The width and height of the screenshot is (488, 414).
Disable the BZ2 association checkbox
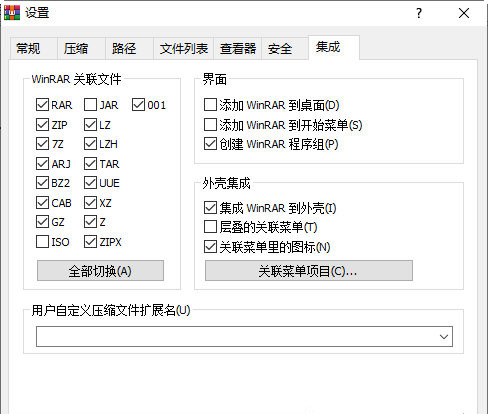42,183
